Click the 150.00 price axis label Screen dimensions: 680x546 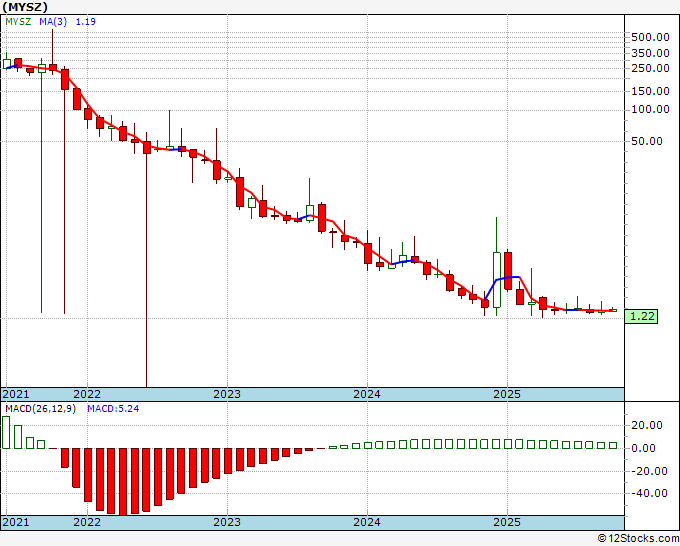pyautogui.click(x=650, y=91)
